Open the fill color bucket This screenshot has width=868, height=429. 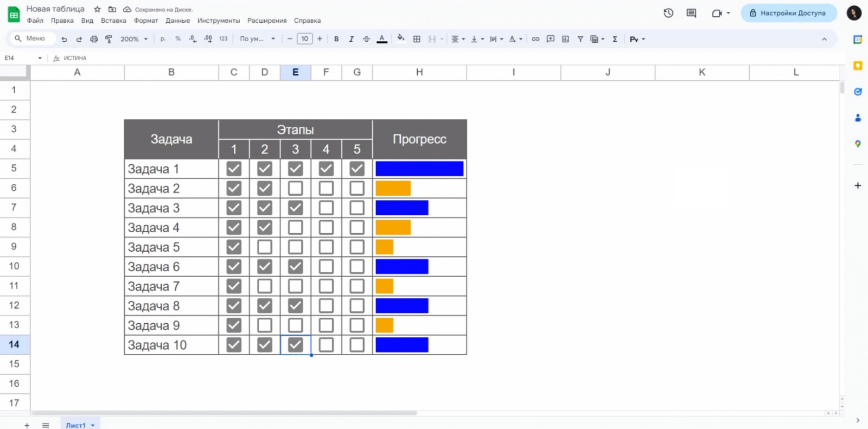point(401,39)
